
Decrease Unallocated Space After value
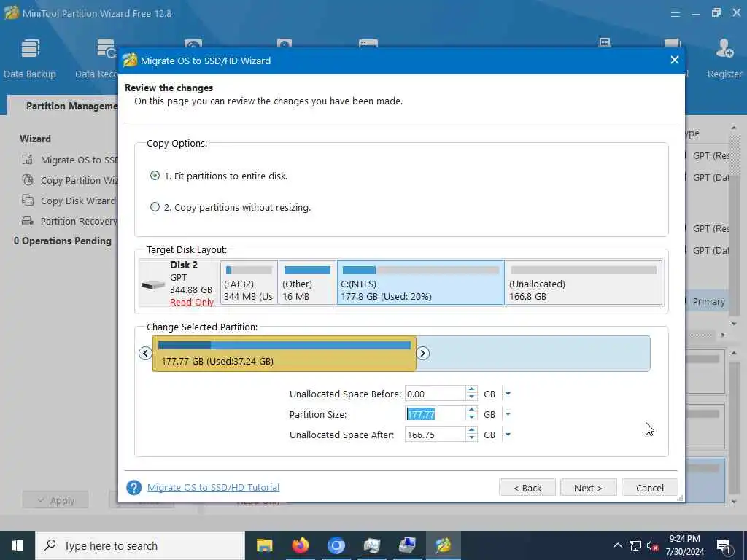[472, 438]
